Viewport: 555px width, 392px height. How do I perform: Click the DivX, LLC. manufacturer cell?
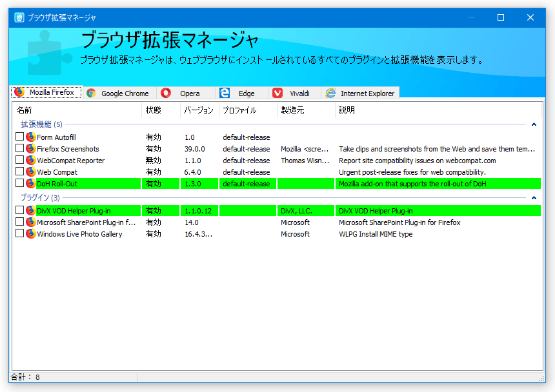(297, 211)
